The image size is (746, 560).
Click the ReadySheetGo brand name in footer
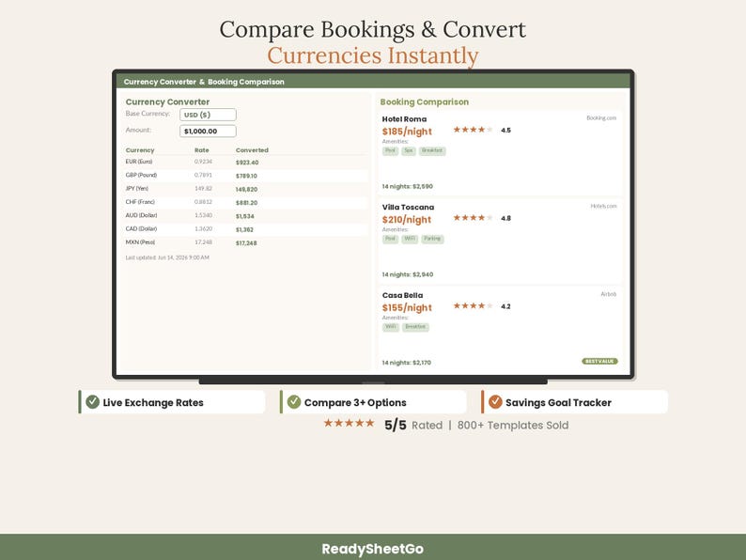click(x=372, y=549)
